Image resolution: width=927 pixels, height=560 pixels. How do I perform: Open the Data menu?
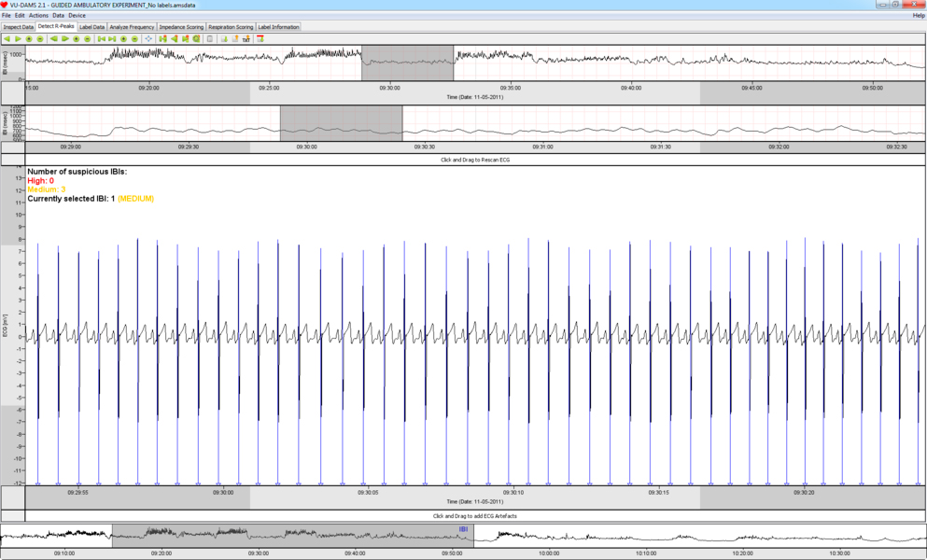[58, 15]
